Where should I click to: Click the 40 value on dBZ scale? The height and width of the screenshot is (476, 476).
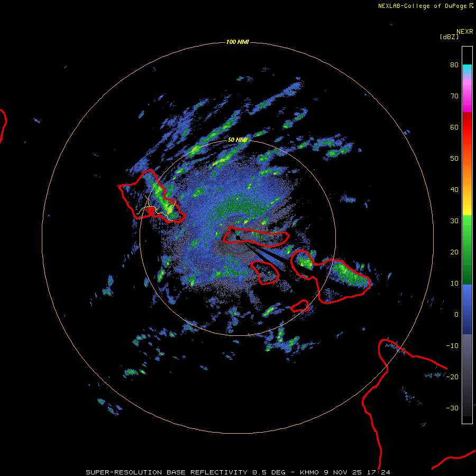(x=454, y=190)
